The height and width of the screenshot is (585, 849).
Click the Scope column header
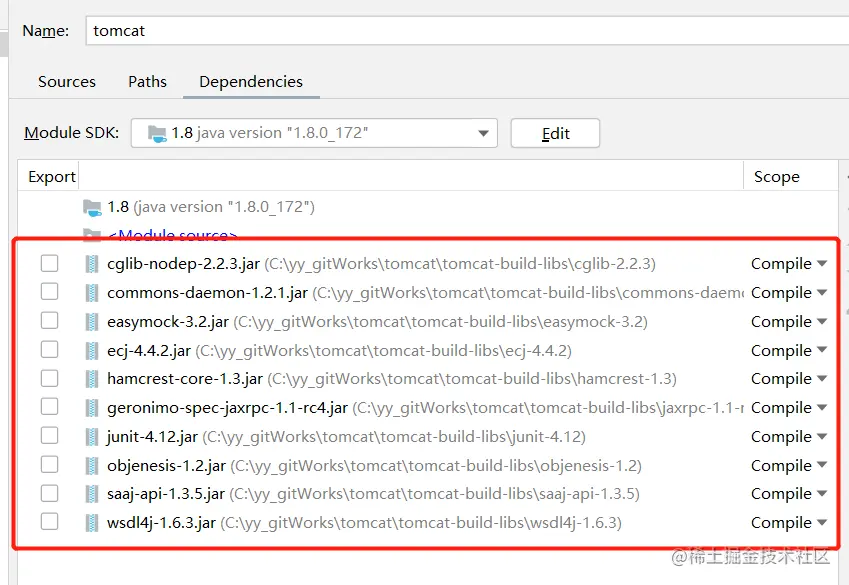[x=776, y=177]
